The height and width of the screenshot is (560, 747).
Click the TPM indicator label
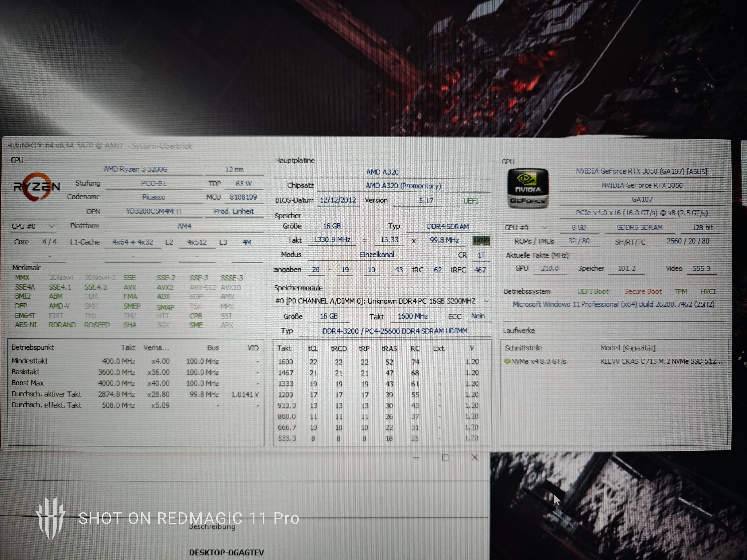point(680,292)
